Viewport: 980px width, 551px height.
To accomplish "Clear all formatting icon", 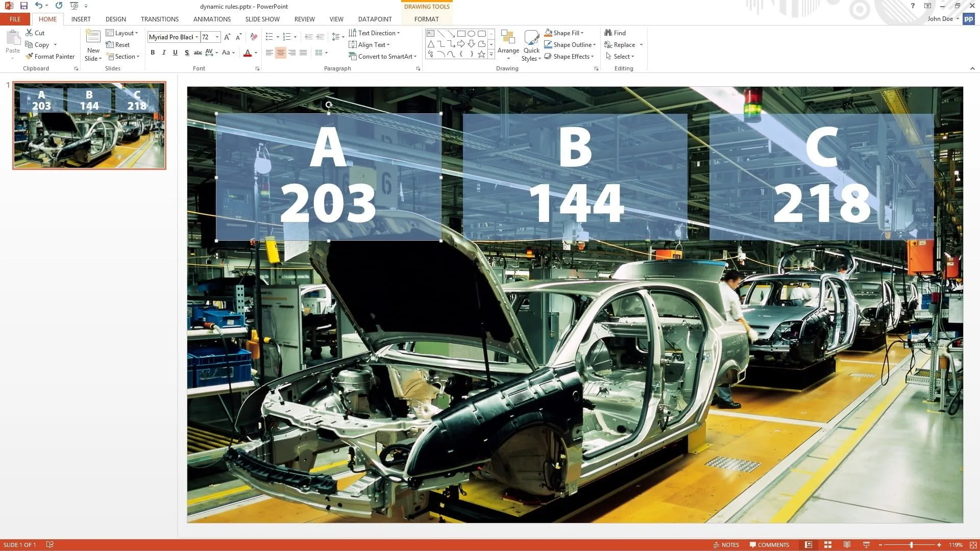I will coord(254,37).
